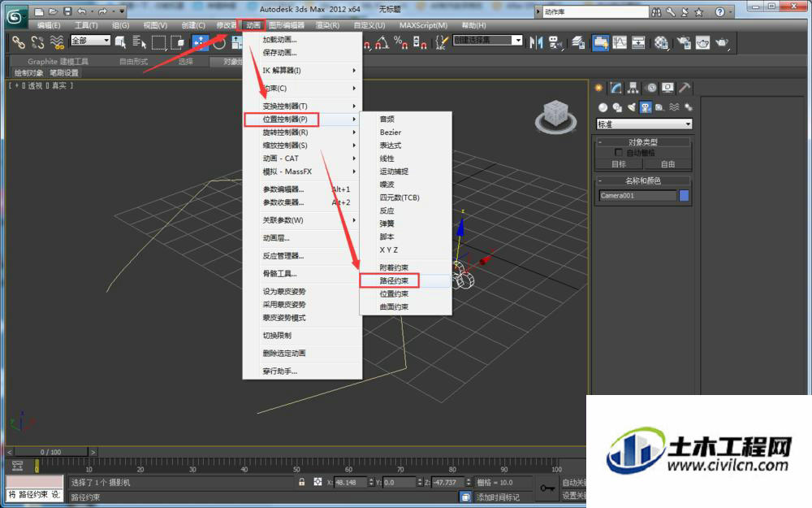Screen dimensions: 812x508
Task: Switch to the Hierarchy command panel tab
Action: (633, 88)
